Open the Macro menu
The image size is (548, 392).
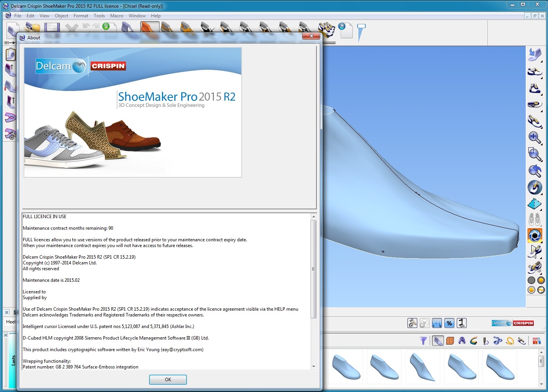point(116,16)
